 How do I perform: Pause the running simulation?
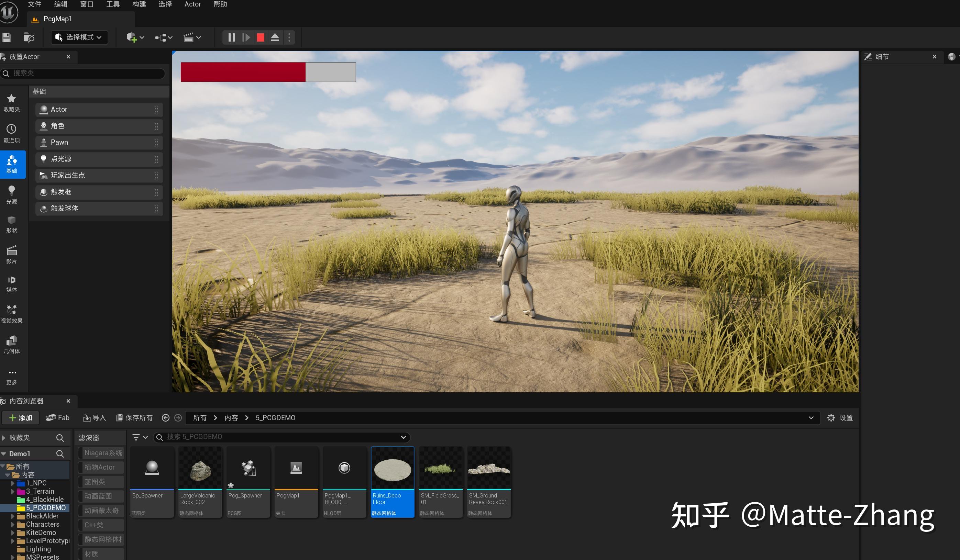click(231, 37)
